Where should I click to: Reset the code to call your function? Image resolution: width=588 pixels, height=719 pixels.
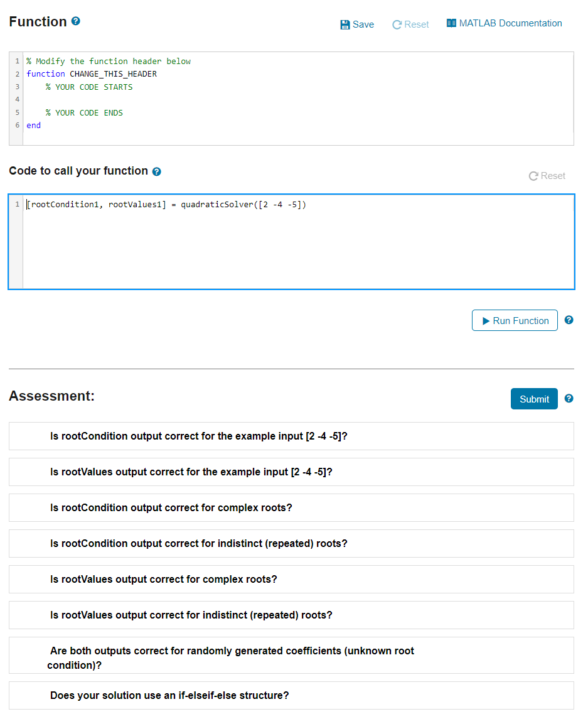click(x=547, y=176)
